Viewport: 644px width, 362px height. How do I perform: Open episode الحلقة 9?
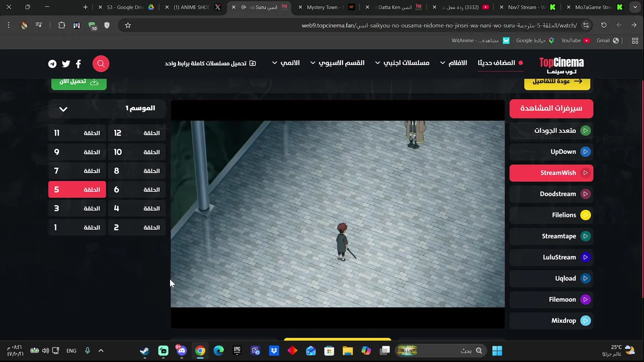[77, 152]
